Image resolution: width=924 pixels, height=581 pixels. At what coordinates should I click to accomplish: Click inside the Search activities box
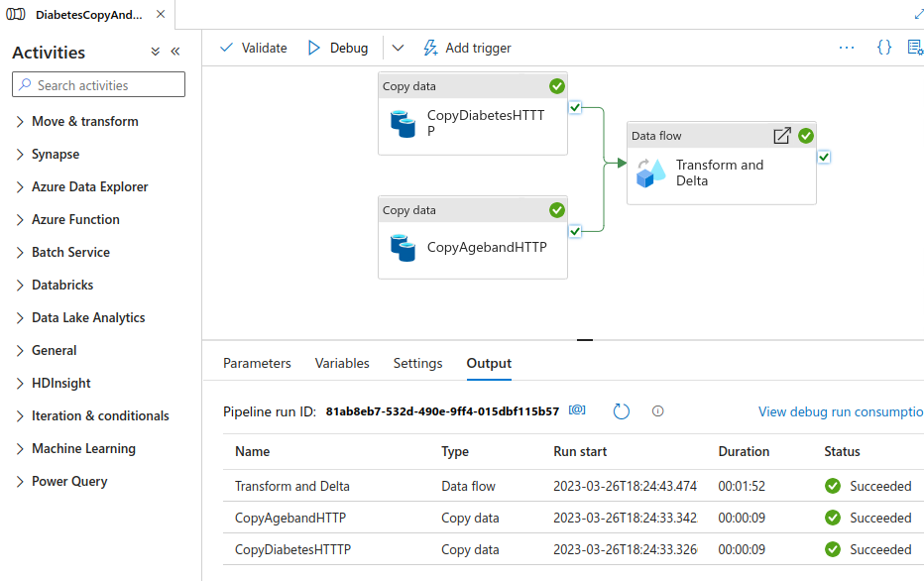98,85
